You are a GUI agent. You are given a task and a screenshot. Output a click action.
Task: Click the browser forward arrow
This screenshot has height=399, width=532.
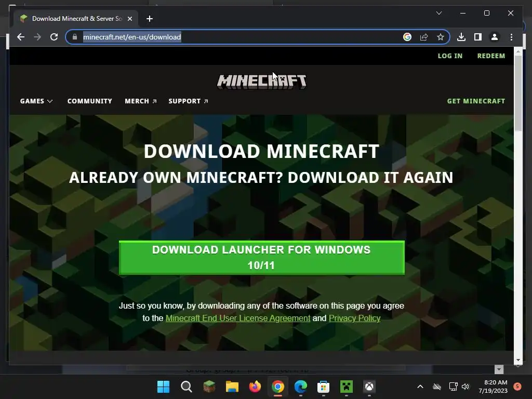(37, 37)
